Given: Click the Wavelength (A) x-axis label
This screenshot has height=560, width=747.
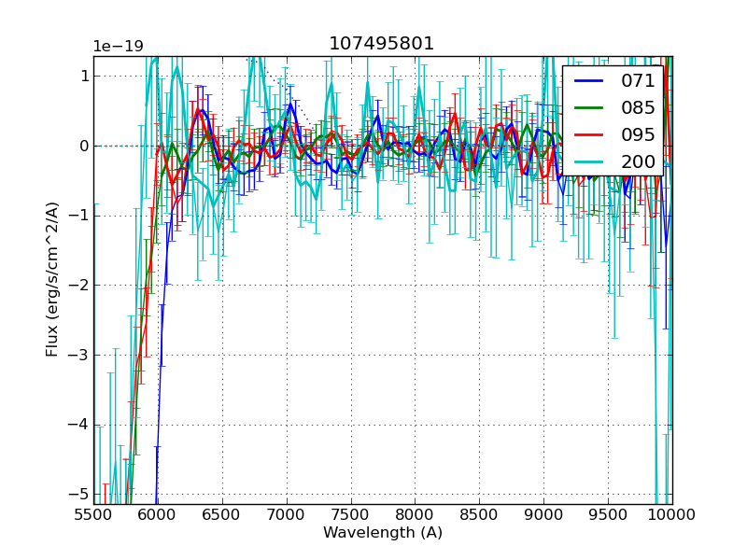Looking at the screenshot, I should coord(383,533).
